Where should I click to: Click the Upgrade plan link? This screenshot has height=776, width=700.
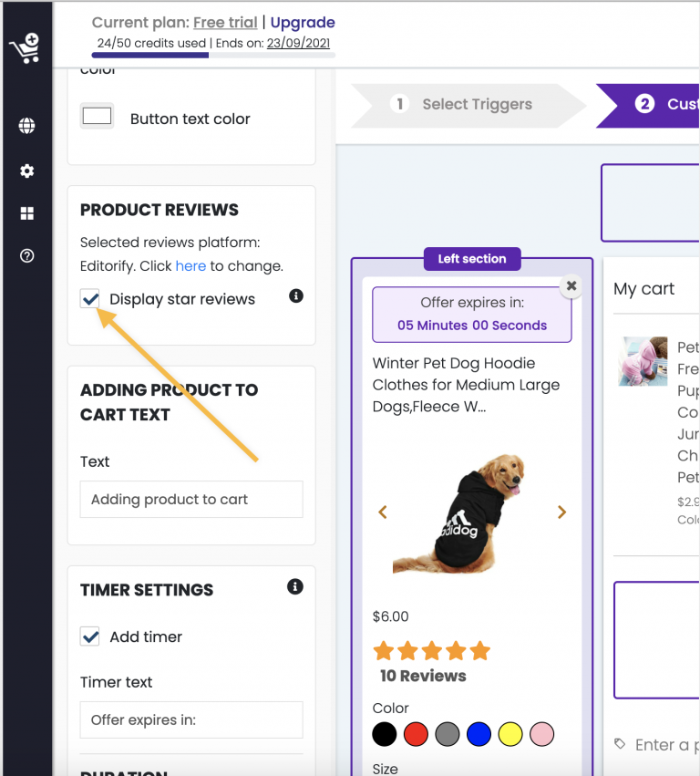pos(303,22)
